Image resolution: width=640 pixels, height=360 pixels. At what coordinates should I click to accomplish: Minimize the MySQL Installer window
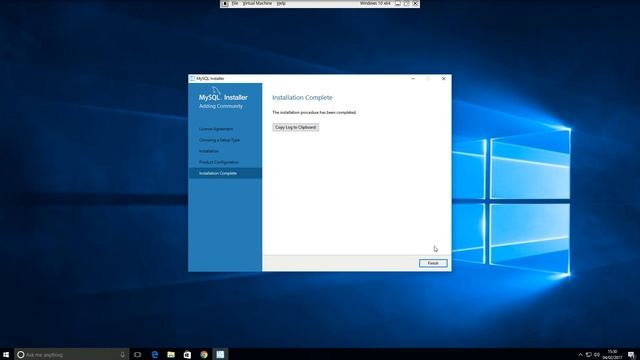[413, 78]
